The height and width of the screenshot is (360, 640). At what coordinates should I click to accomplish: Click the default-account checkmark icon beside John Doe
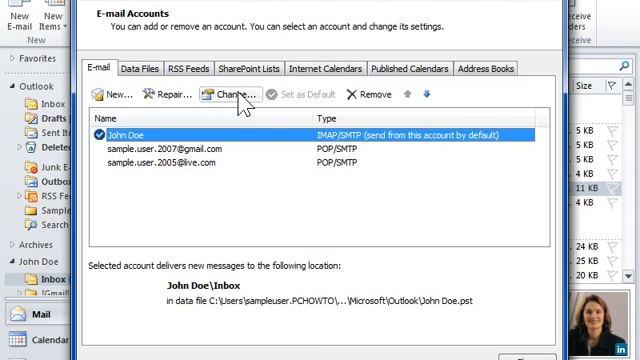[99, 135]
